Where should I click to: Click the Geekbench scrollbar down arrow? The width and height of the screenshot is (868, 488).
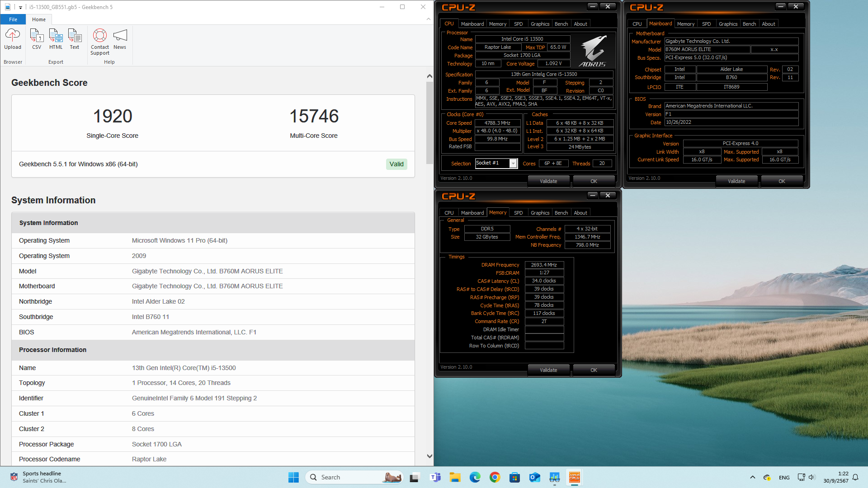[429, 456]
